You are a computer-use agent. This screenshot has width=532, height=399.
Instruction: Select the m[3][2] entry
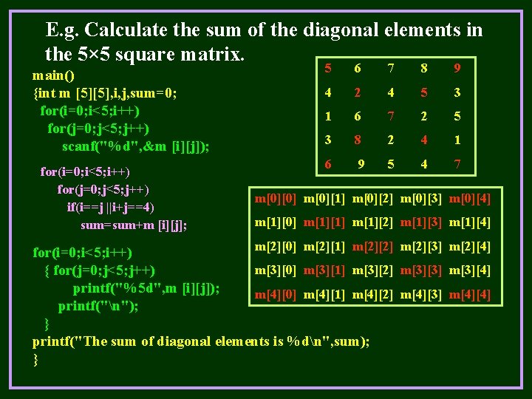[372, 270]
